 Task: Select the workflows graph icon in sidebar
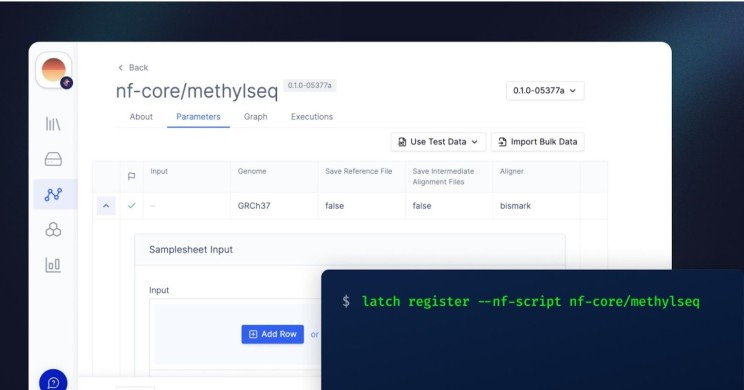pos(53,194)
